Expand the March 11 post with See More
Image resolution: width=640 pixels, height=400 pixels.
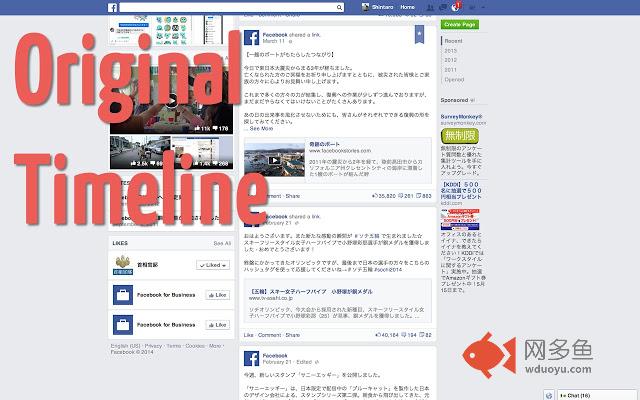pyautogui.click(x=261, y=128)
